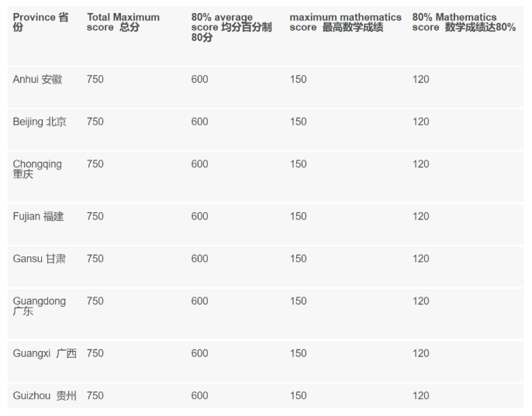Click Guizhou's 80% mathematics score 120
532x416 pixels.
420,396
